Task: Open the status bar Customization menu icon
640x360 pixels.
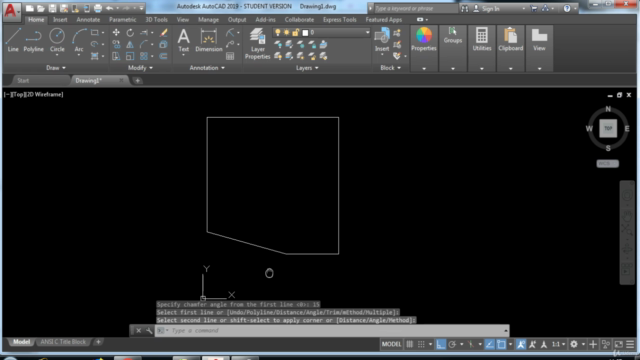Action: coord(630,344)
